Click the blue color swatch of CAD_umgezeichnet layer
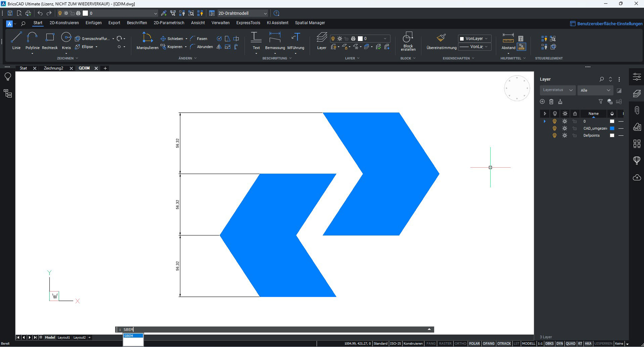Viewport: 644px width, 347px height. pos(612,128)
